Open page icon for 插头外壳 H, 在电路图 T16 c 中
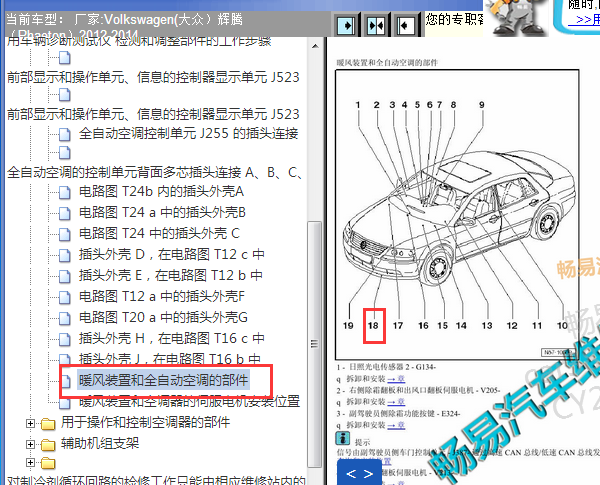Screen dimensions: 600x485 click(65, 339)
